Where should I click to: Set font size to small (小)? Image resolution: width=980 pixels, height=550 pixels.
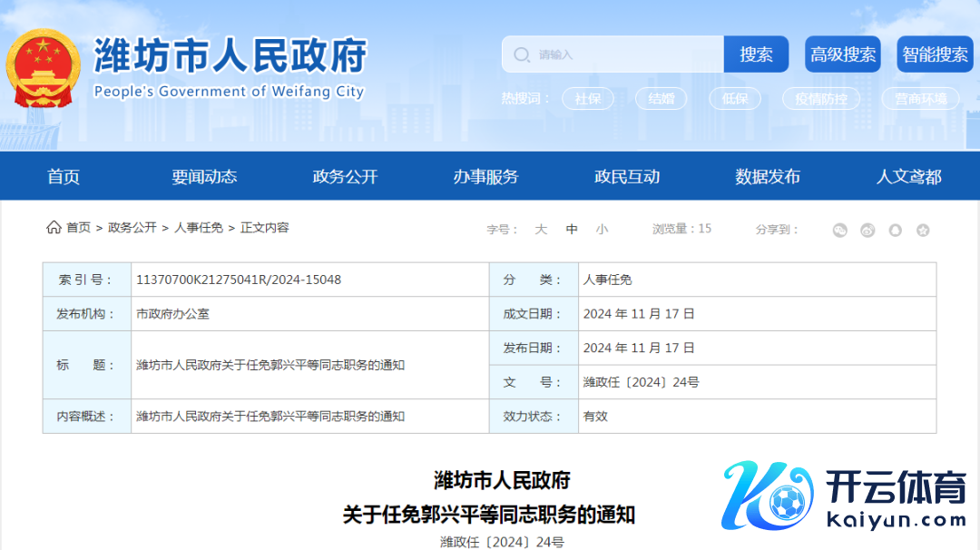click(602, 230)
